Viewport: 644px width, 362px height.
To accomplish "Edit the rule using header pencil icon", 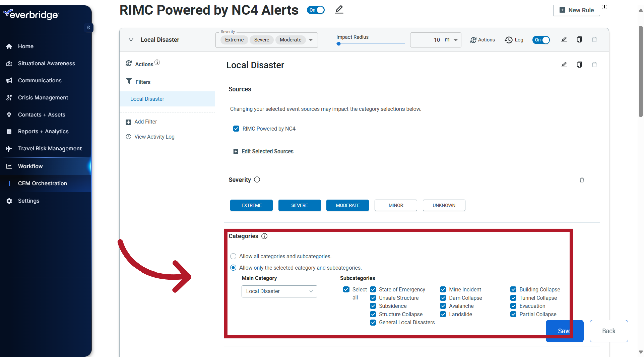I will tap(564, 40).
